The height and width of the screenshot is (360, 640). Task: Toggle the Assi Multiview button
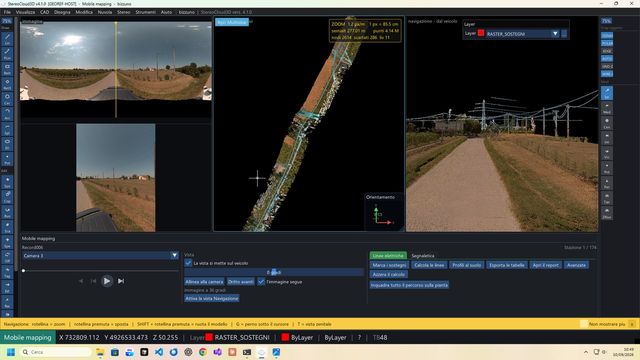pyautogui.click(x=232, y=22)
